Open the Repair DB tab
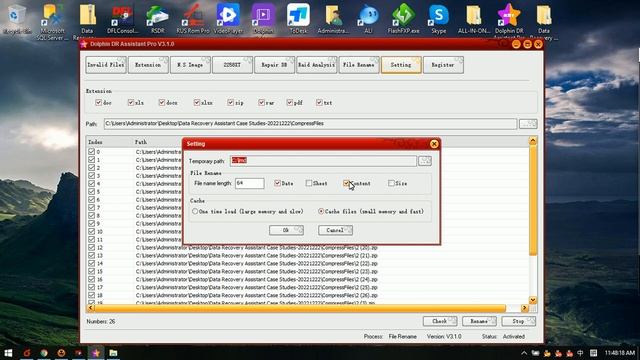 (274, 65)
